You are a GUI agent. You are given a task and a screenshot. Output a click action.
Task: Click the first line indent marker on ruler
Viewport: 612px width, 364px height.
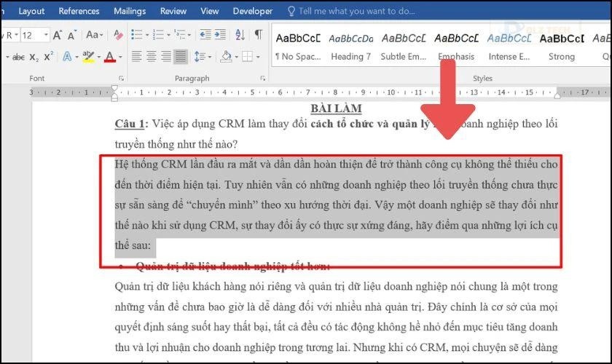click(x=114, y=89)
